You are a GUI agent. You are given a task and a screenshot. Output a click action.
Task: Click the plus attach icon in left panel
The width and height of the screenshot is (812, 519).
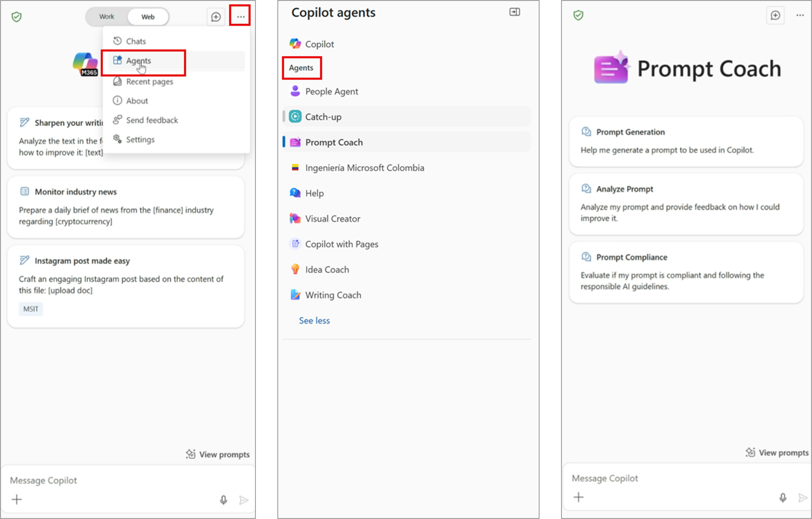[16, 499]
